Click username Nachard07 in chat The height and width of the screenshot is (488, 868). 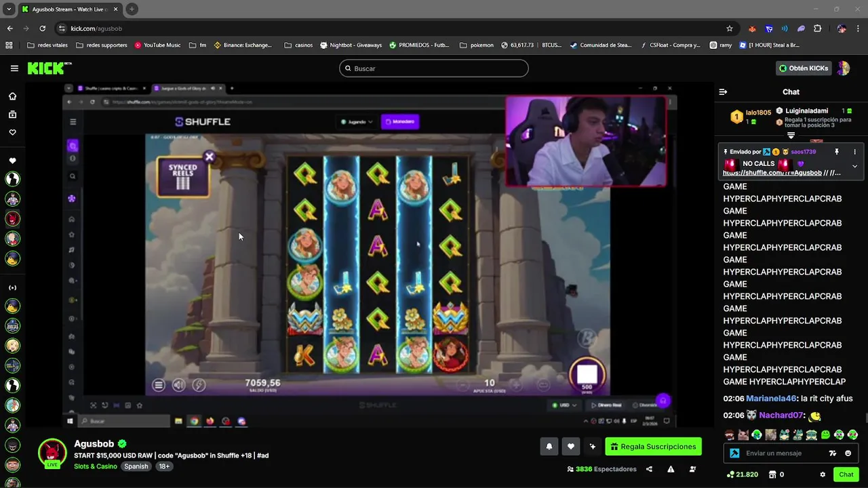point(781,415)
